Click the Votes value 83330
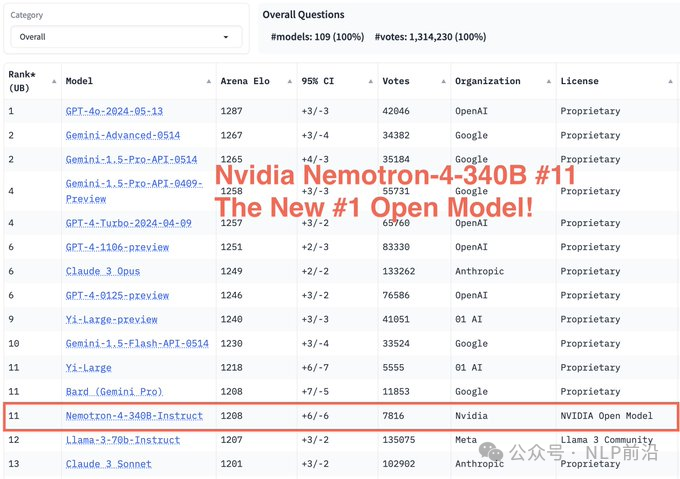This screenshot has height=479, width=680. coord(396,247)
